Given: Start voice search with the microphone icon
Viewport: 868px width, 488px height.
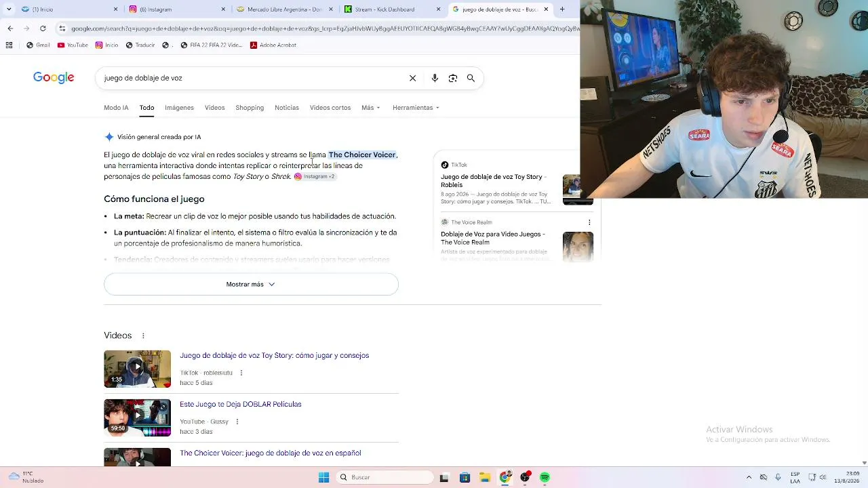Looking at the screenshot, I should click(x=435, y=78).
